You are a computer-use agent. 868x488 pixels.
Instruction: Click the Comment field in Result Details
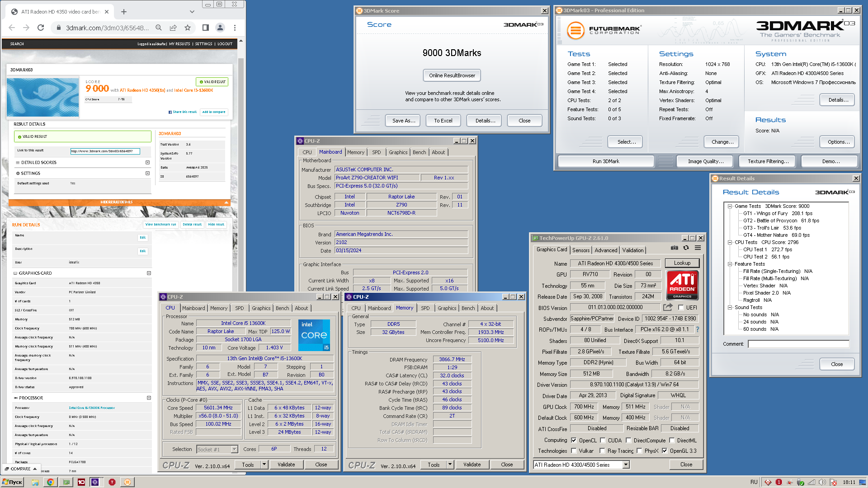(798, 344)
